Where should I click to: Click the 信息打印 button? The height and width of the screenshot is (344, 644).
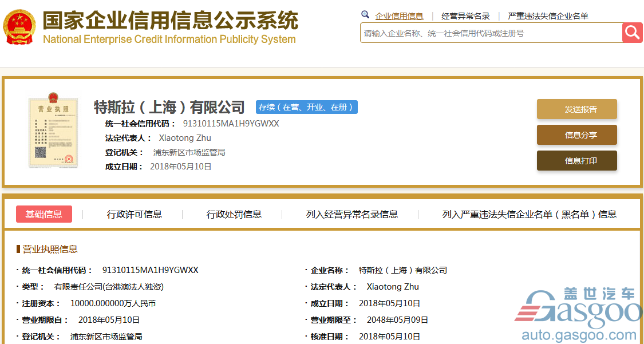click(576, 161)
